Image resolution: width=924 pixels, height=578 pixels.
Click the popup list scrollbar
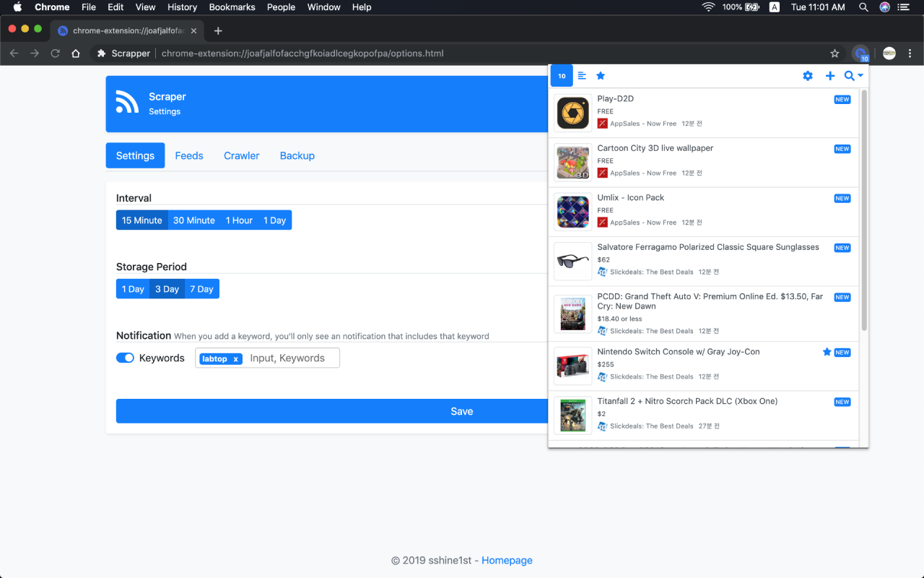point(864,210)
